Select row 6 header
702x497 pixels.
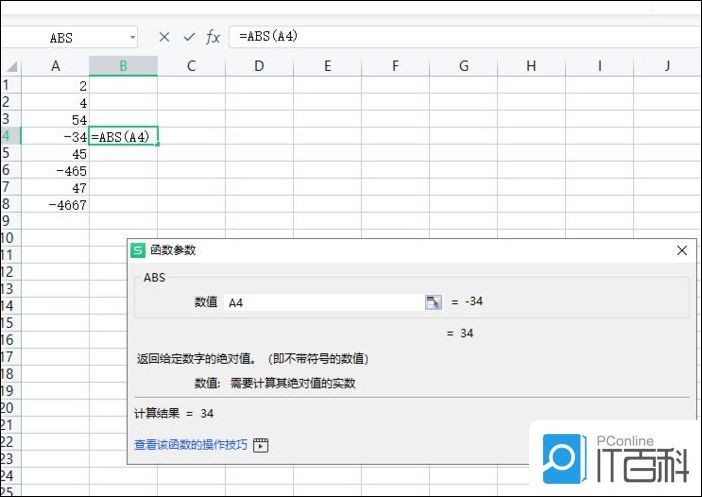point(11,170)
